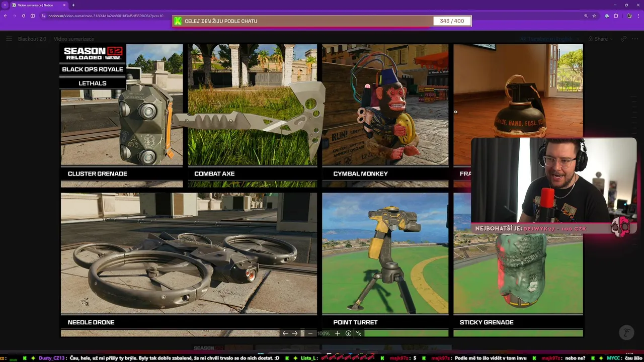This screenshot has width=644, height=362.
Task: Expand the tab search dropdown
Action: click(5, 5)
